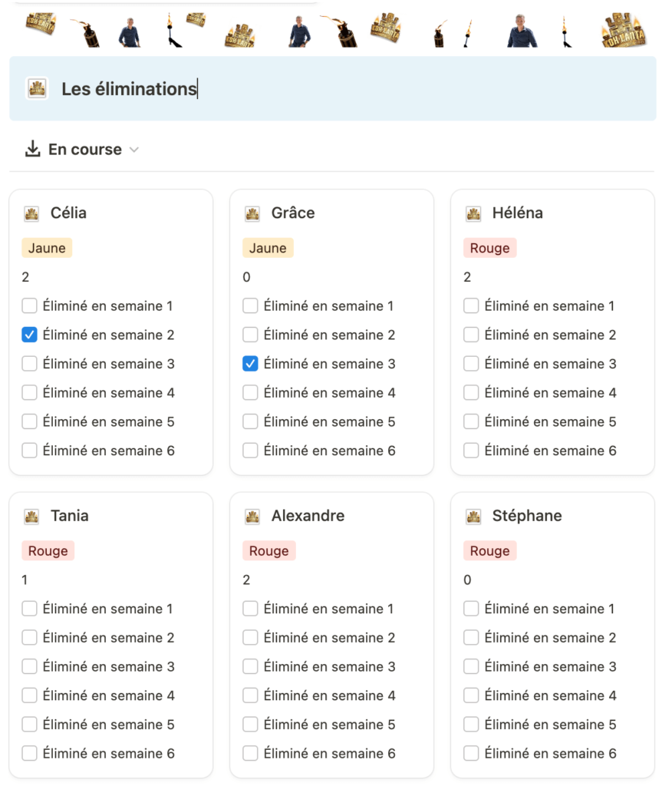Open the Alexandre card title
This screenshot has height=786, width=672.
(x=308, y=516)
